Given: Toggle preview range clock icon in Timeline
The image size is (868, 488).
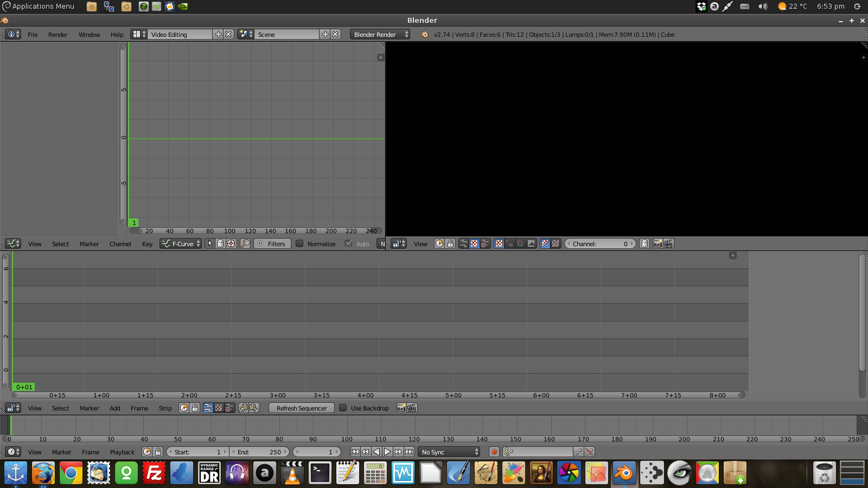Looking at the screenshot, I should [x=147, y=452].
